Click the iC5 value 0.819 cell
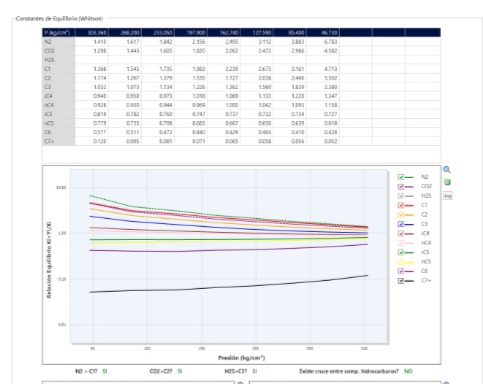The height and width of the screenshot is (384, 483). pos(92,114)
